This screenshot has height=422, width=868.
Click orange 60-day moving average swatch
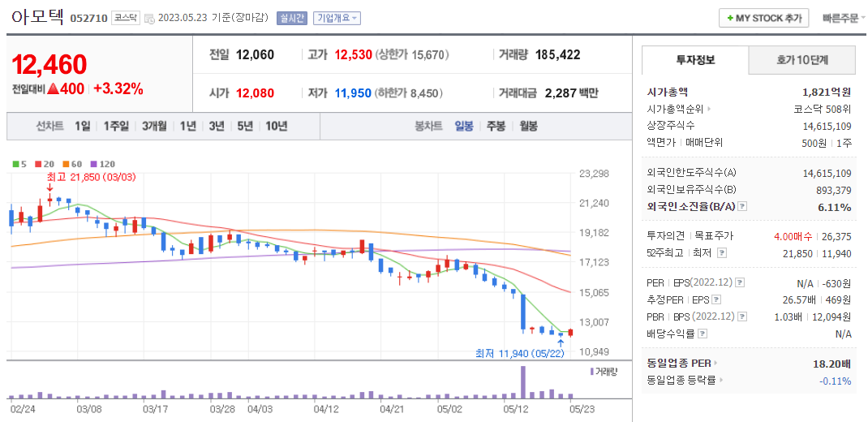pyautogui.click(x=64, y=164)
